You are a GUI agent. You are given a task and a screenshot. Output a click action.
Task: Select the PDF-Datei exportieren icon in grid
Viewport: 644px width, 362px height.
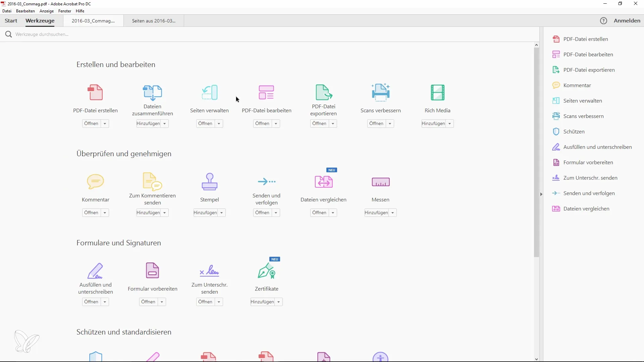[324, 93]
